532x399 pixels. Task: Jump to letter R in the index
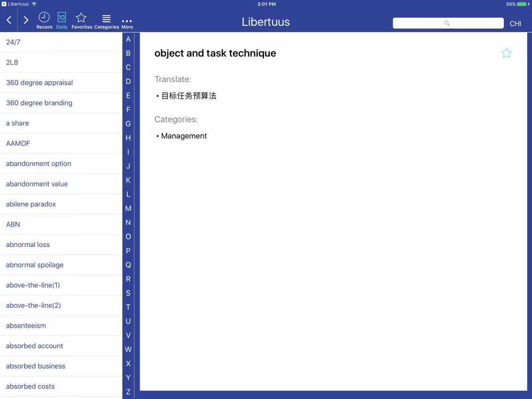point(128,279)
